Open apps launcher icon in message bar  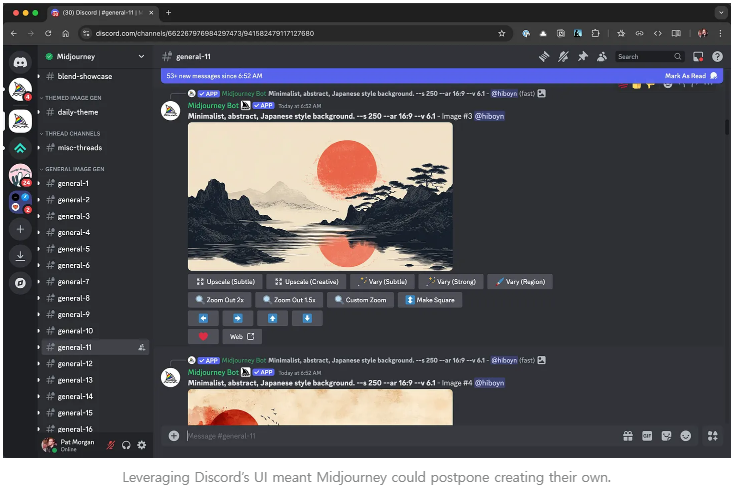pyautogui.click(x=713, y=436)
